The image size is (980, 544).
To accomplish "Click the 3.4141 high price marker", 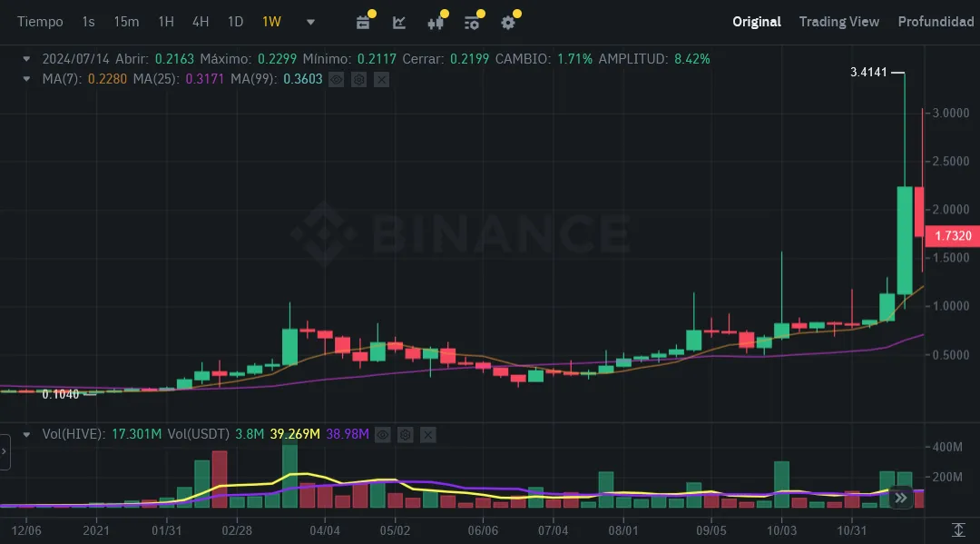I will tap(868, 72).
